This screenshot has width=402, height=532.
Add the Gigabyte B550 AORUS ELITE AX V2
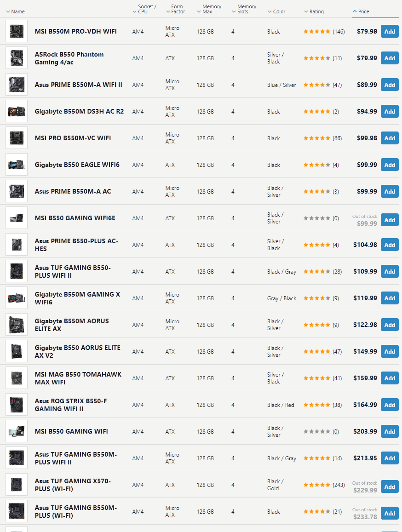click(x=390, y=351)
